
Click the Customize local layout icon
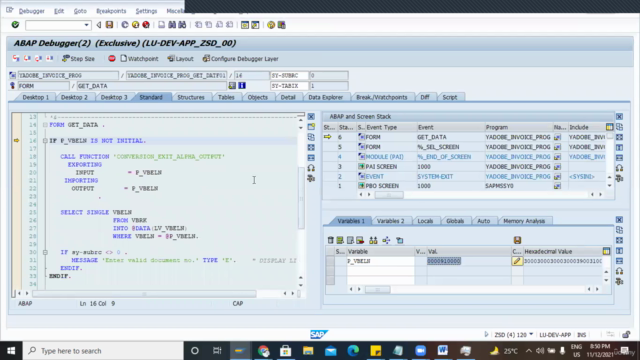click(281, 25)
